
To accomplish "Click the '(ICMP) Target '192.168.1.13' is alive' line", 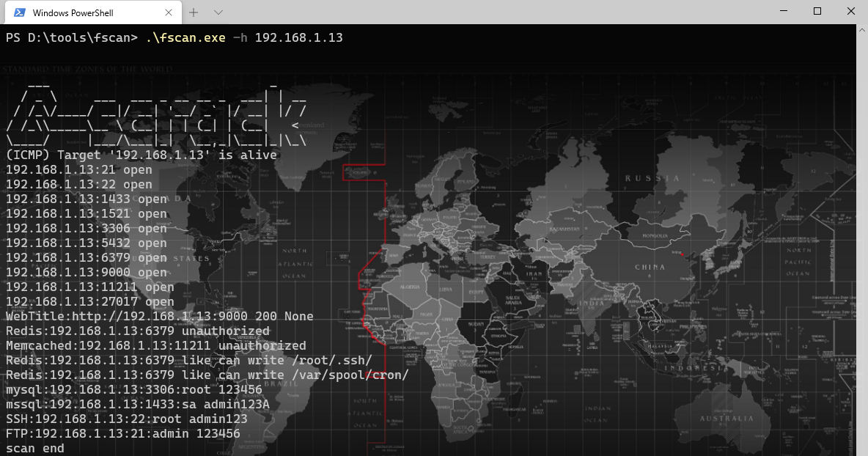I will tap(141, 155).
